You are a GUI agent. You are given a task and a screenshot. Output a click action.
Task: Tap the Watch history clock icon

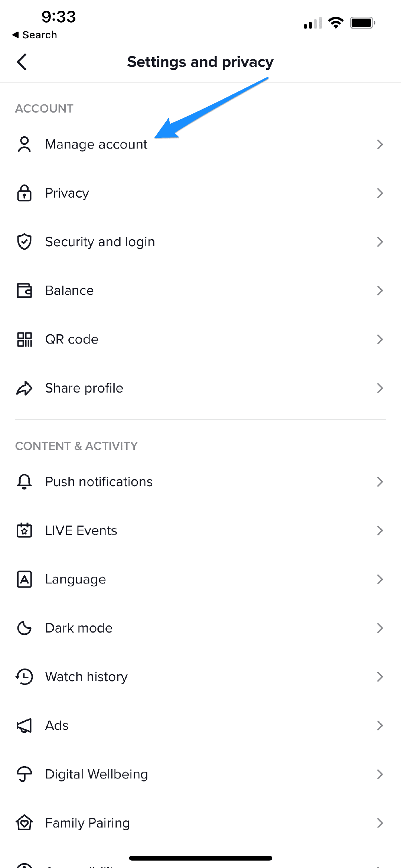[25, 677]
